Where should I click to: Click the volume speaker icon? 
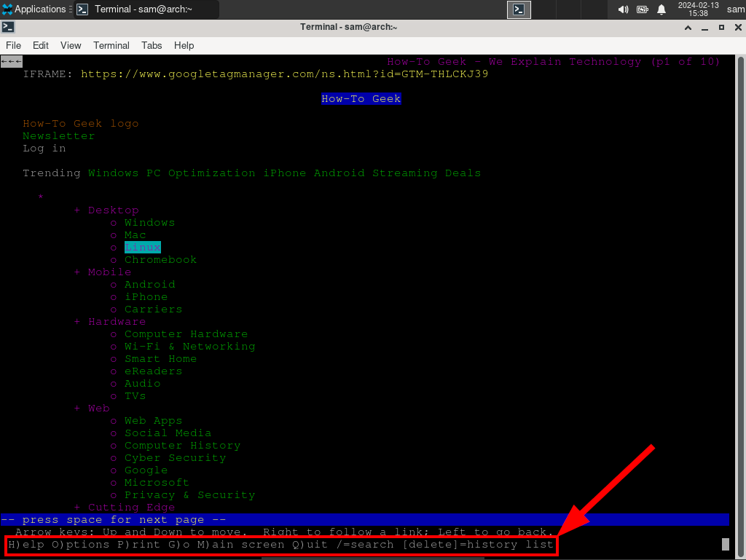tap(623, 9)
